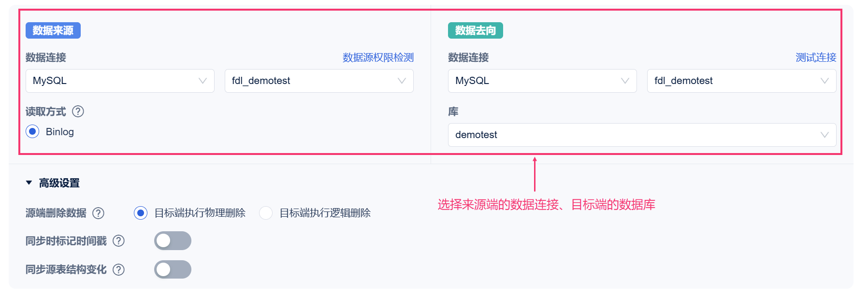Select the Binlog read method radio
Image resolution: width=868 pixels, height=295 pixels.
pyautogui.click(x=32, y=132)
